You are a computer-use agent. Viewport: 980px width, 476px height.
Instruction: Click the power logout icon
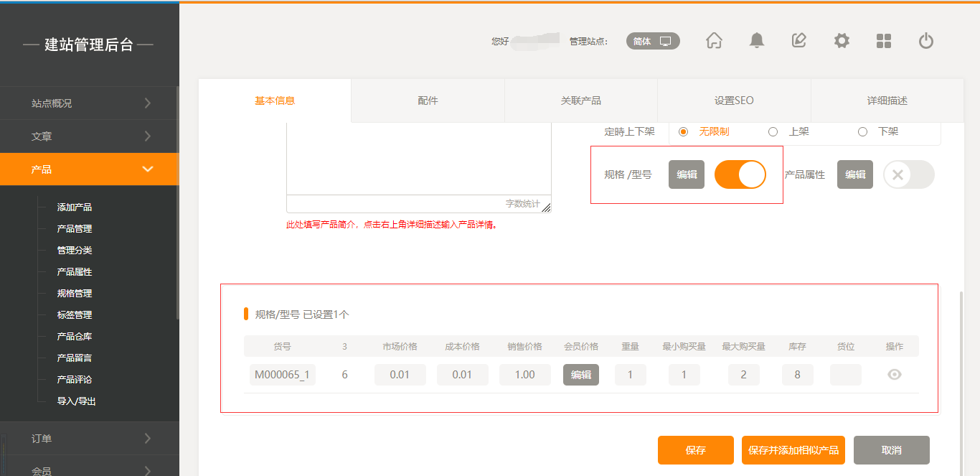click(x=926, y=41)
